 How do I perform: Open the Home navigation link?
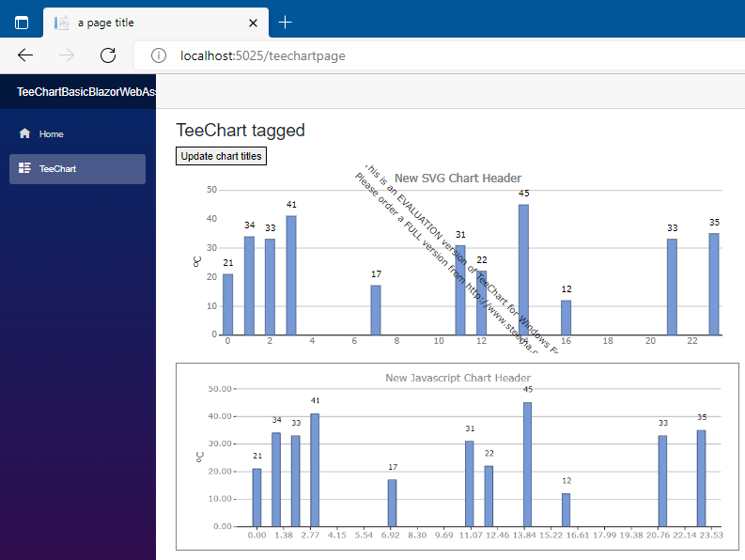pyautogui.click(x=77, y=134)
